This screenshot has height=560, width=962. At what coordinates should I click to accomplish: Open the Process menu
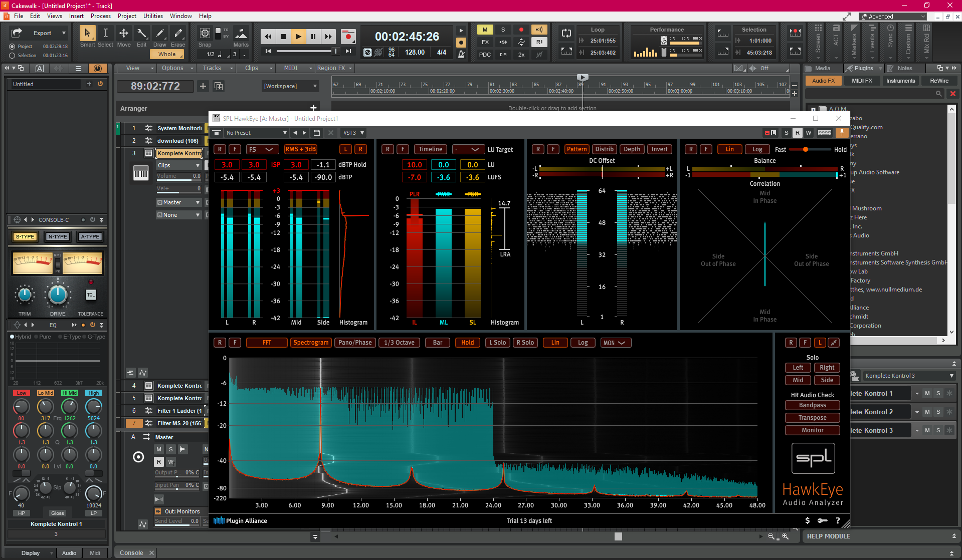(x=101, y=16)
